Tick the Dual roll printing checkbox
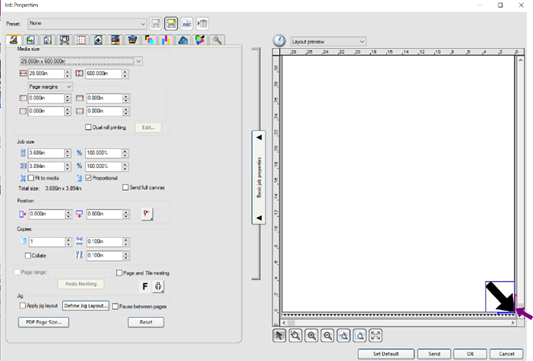This screenshot has width=533, height=361. pyautogui.click(x=88, y=127)
